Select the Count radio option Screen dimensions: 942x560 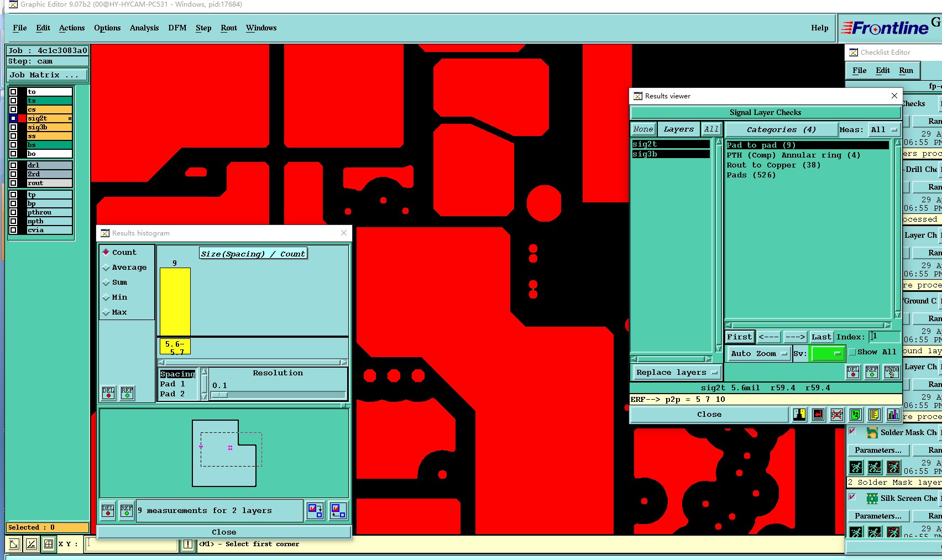click(x=106, y=252)
